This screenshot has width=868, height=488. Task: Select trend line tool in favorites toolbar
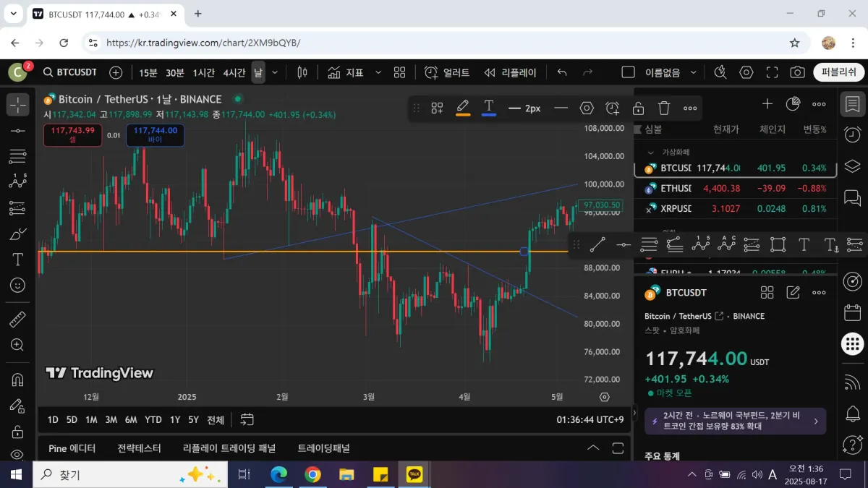point(597,244)
